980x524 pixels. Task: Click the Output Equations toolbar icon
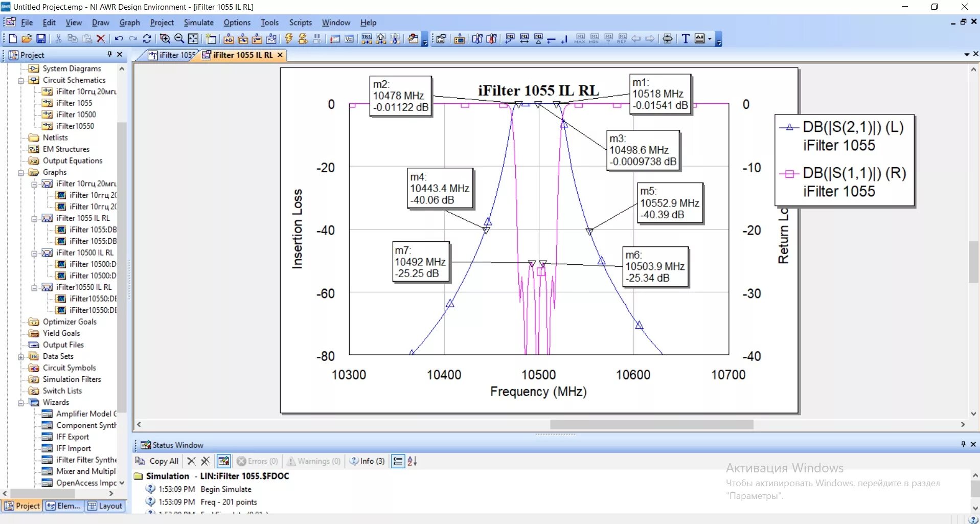pyautogui.click(x=349, y=39)
